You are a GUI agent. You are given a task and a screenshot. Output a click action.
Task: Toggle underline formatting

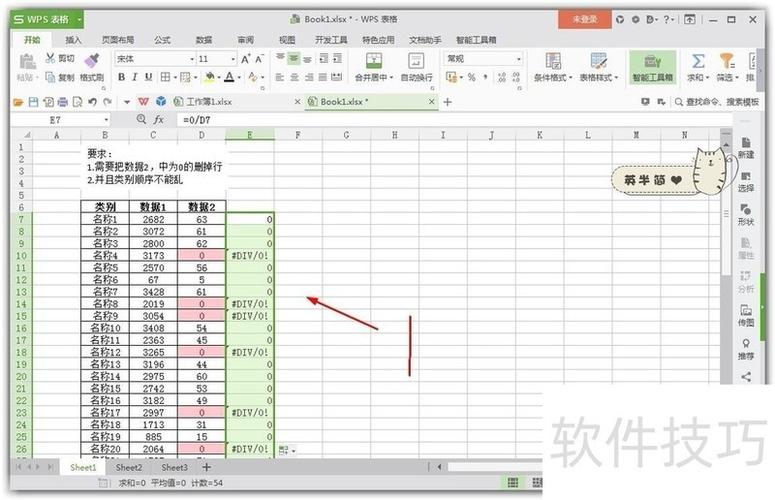pyautogui.click(x=148, y=77)
